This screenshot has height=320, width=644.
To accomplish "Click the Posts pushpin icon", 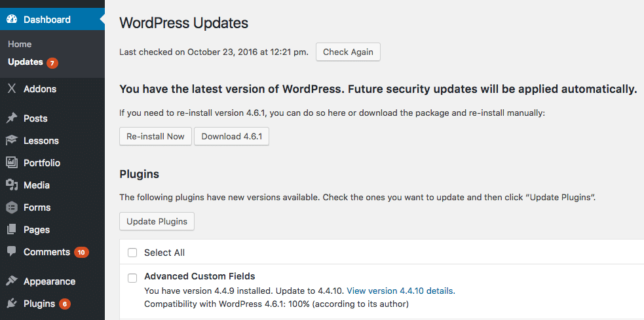I will coord(12,118).
